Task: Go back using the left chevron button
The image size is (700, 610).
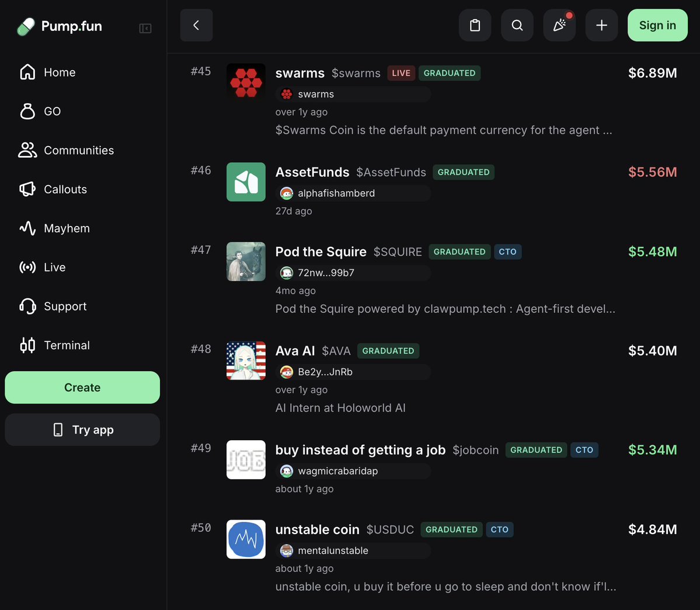Action: tap(196, 25)
